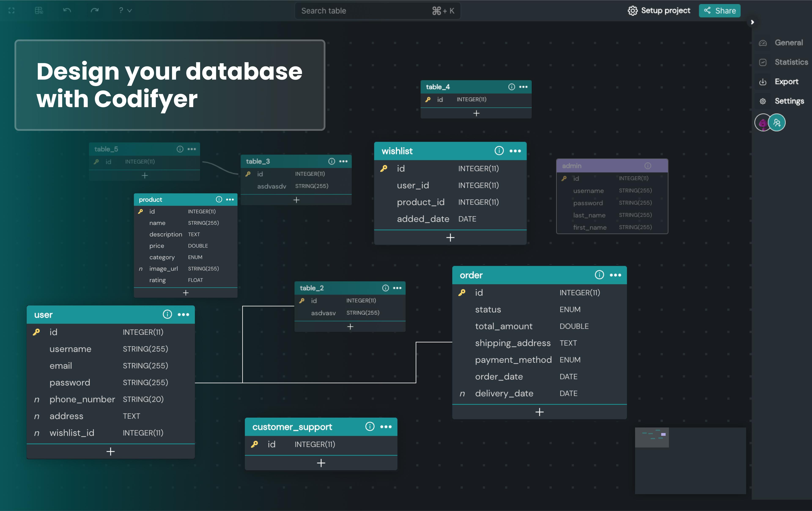Collapse the right sidebar chevron
The image size is (812, 511).
[x=752, y=22]
